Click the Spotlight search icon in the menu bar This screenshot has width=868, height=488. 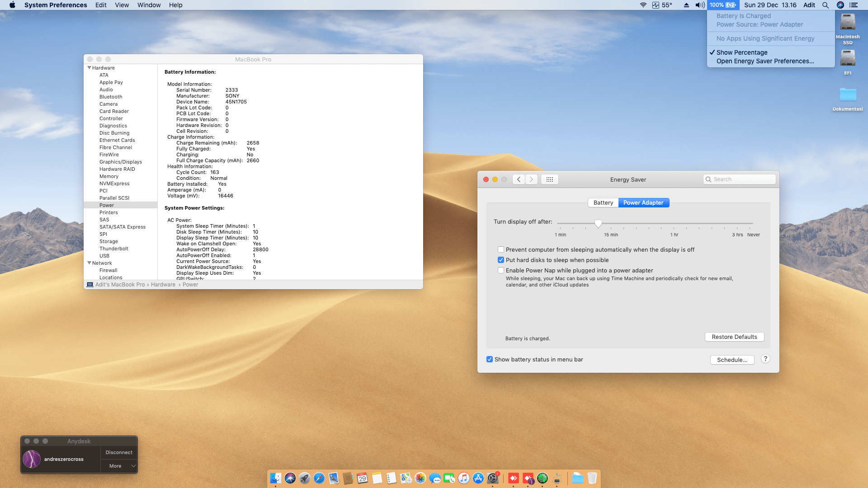tap(826, 5)
